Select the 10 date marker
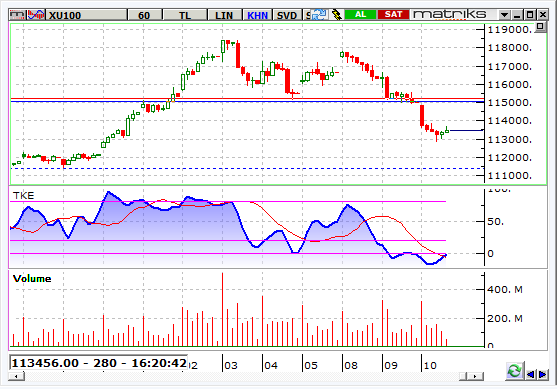Viewport: 557px width, 389px height. tap(430, 365)
